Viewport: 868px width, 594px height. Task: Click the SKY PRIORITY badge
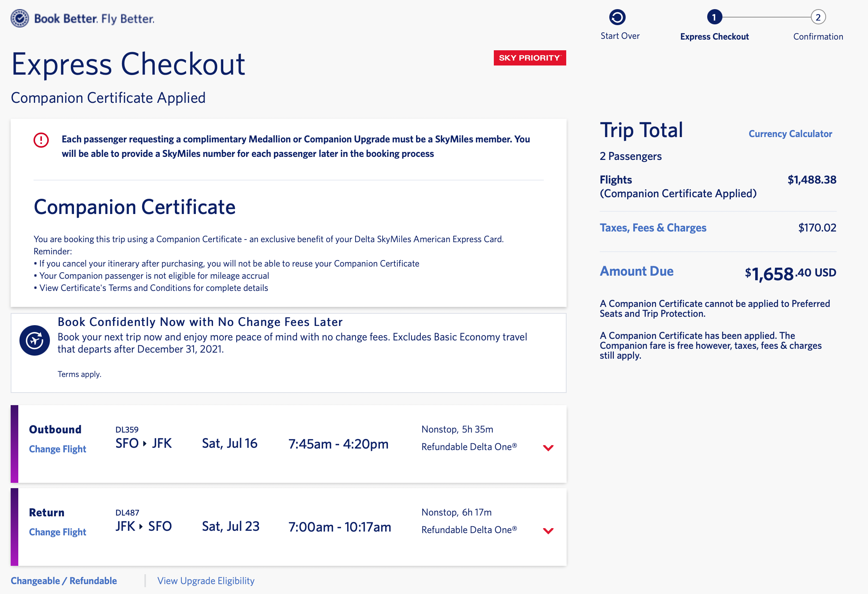(529, 58)
